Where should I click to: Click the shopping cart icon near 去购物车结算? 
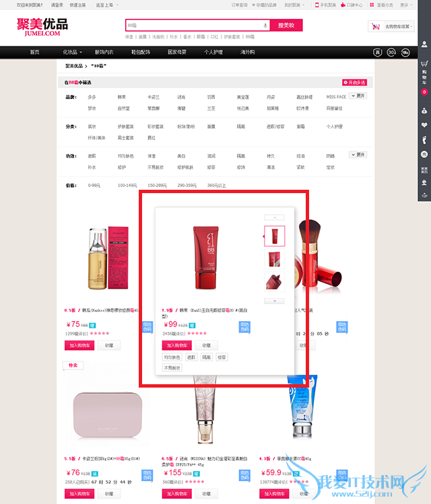click(x=376, y=26)
